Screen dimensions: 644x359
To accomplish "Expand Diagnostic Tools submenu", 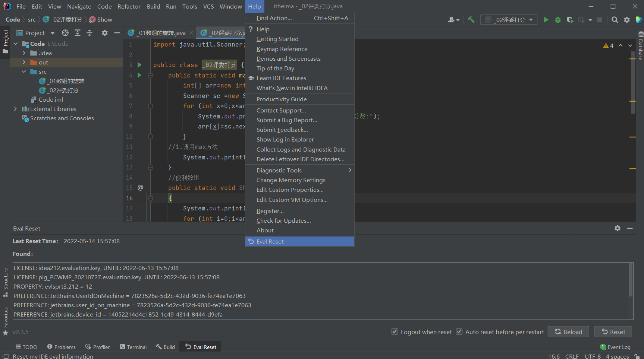I will pyautogui.click(x=299, y=170).
